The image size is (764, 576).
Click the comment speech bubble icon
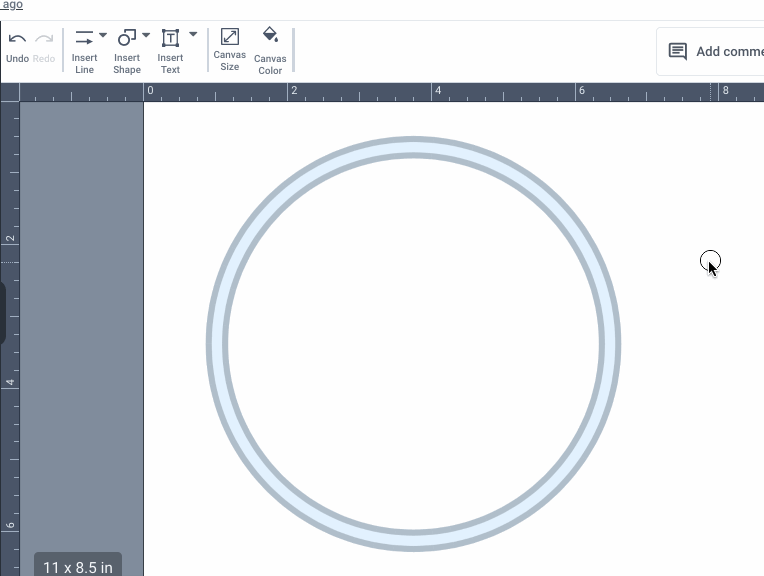tap(678, 51)
